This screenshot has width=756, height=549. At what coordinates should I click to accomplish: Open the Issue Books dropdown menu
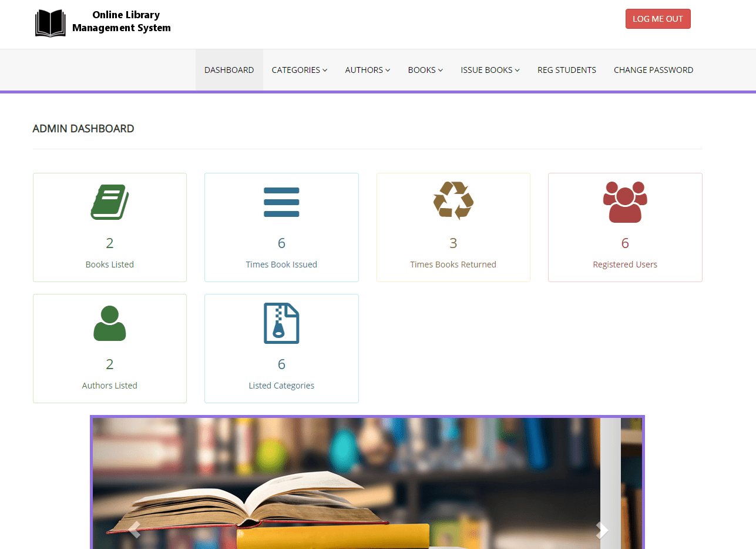tap(490, 70)
